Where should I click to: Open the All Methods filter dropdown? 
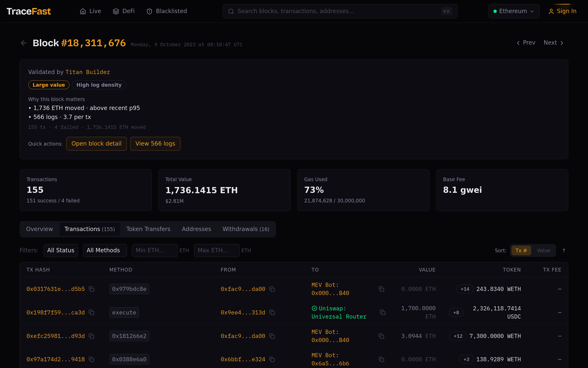pyautogui.click(x=105, y=250)
